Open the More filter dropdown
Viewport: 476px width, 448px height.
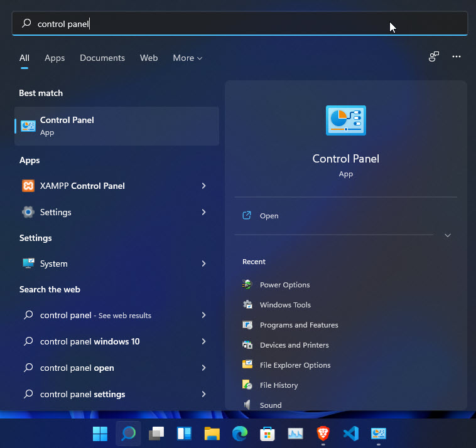coord(187,58)
